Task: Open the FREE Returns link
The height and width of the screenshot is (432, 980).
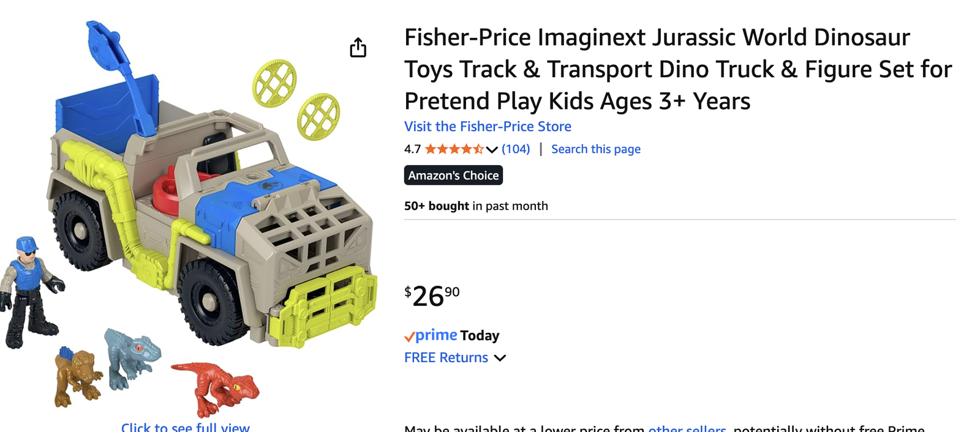Action: (x=446, y=357)
